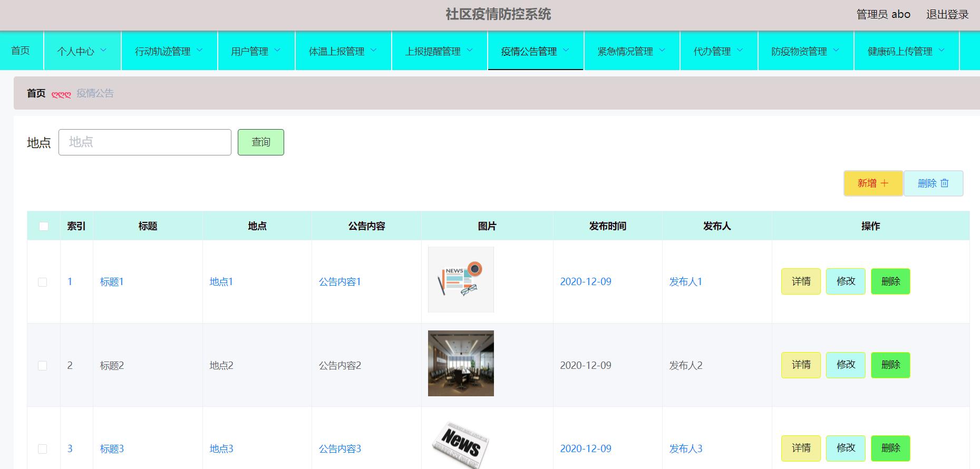Expand the 行动轨迹管理 dropdown arrow

200,51
